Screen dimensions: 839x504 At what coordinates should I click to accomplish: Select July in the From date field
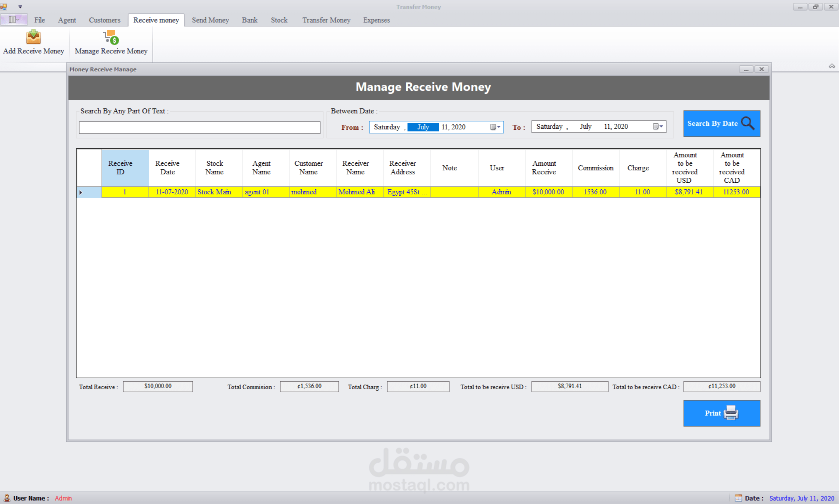point(423,127)
